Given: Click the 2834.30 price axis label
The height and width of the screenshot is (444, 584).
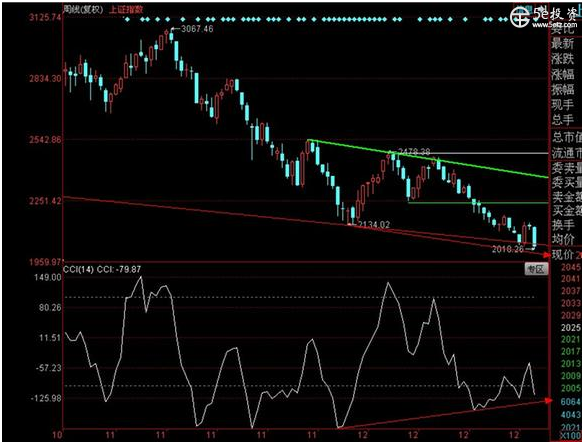Looking at the screenshot, I should coord(45,78).
